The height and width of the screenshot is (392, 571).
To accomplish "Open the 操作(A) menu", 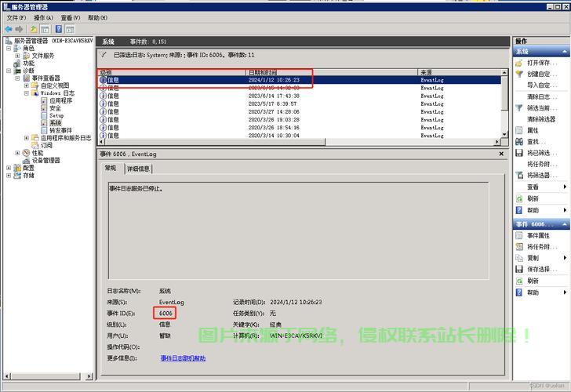I will pyautogui.click(x=44, y=17).
